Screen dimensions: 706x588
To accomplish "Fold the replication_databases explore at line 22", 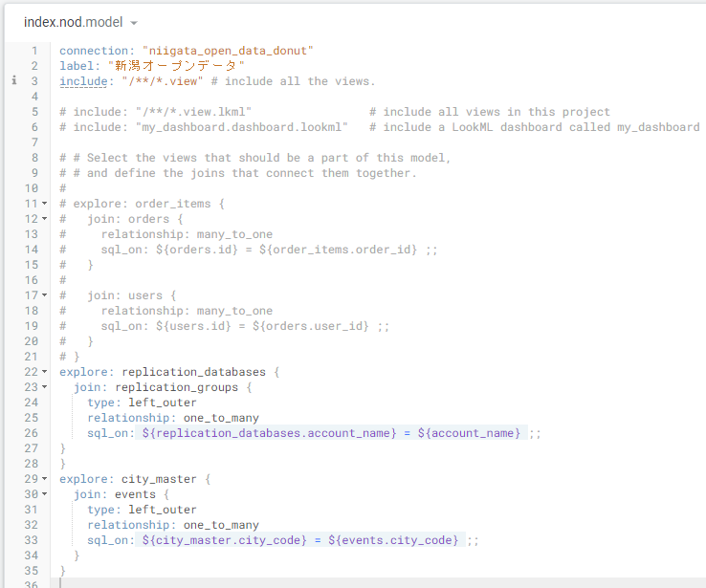I will click(45, 372).
